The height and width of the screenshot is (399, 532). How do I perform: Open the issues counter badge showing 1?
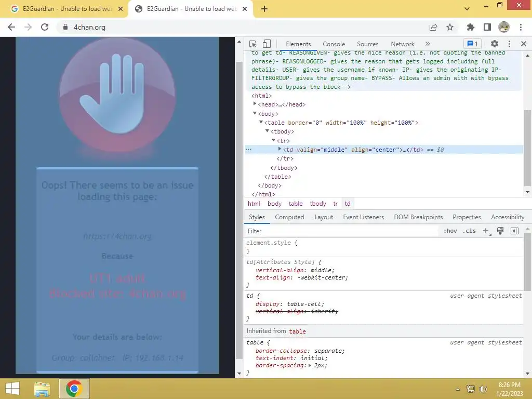(x=473, y=44)
